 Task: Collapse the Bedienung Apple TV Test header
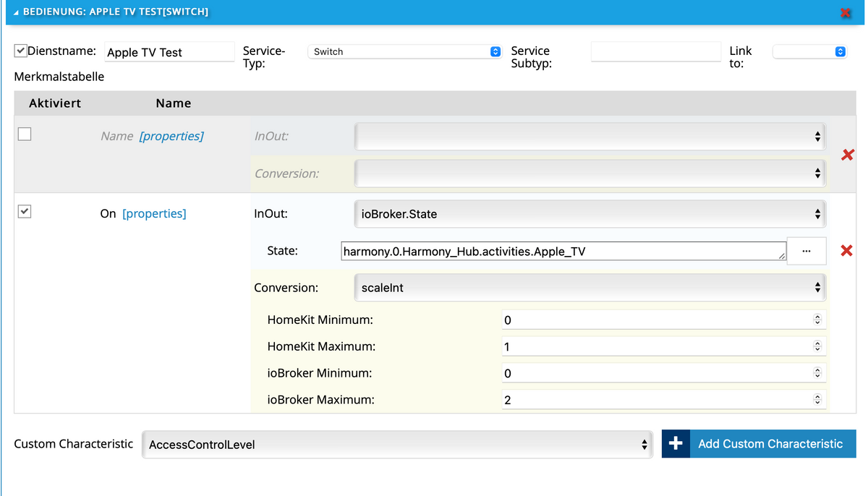point(17,12)
